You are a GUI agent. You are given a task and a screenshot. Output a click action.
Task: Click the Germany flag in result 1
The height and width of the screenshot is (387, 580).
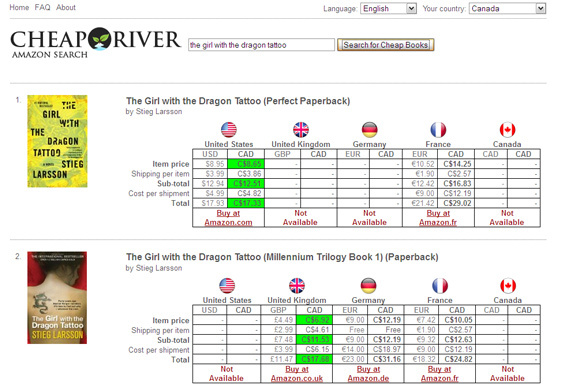click(369, 130)
